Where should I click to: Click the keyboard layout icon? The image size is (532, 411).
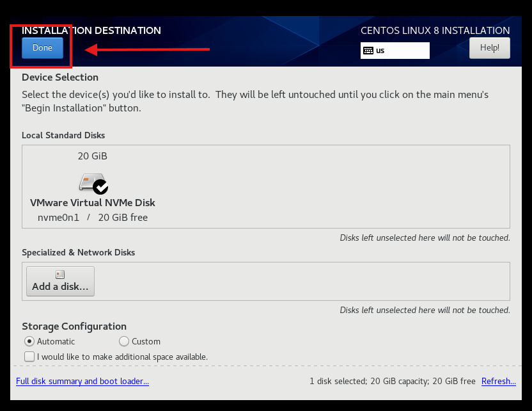click(x=368, y=51)
